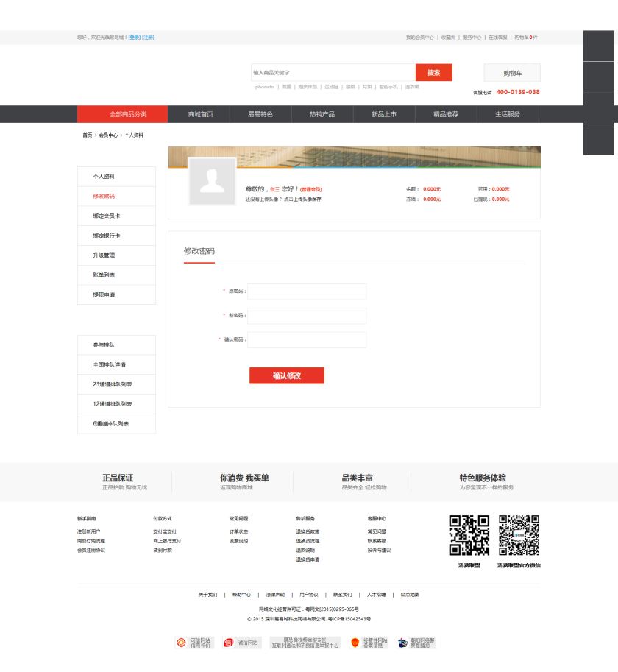This screenshot has height=672, width=618.
Task: Focus the 原密码 input field
Action: tap(307, 291)
